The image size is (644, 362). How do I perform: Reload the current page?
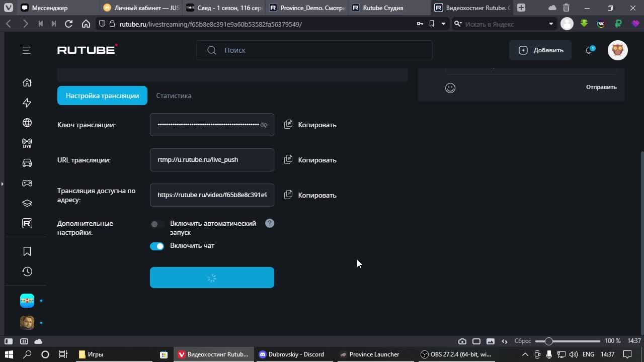pos(69,24)
